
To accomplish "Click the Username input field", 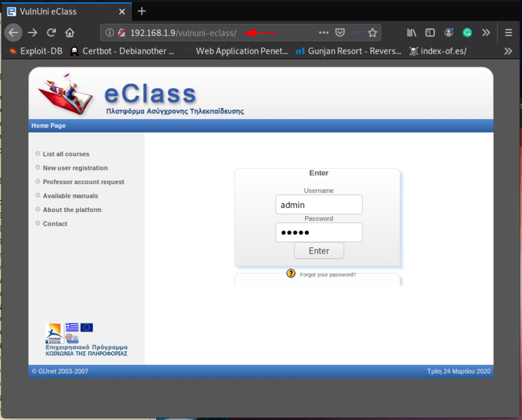I will click(x=319, y=205).
